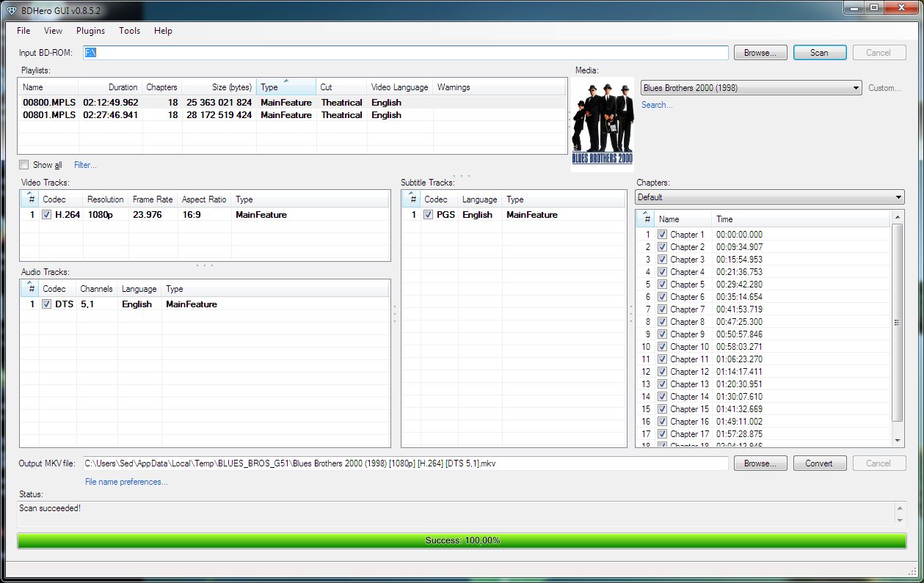Open the Plugins menu
Viewport: 924px width, 583px height.
click(x=90, y=31)
